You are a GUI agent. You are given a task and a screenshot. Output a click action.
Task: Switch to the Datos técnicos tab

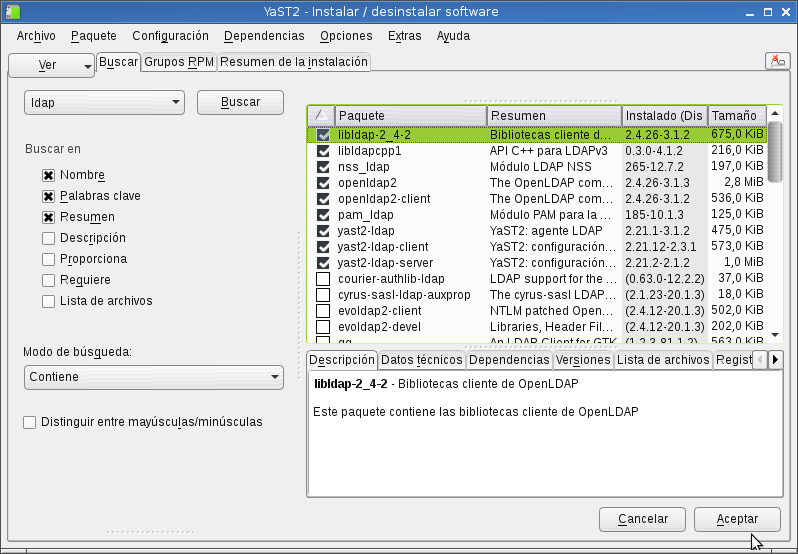point(421,360)
